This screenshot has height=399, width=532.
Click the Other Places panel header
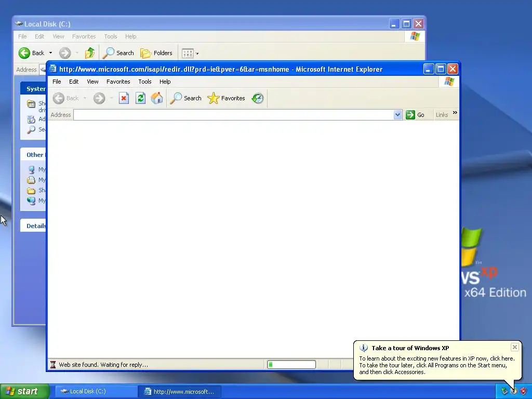33,155
